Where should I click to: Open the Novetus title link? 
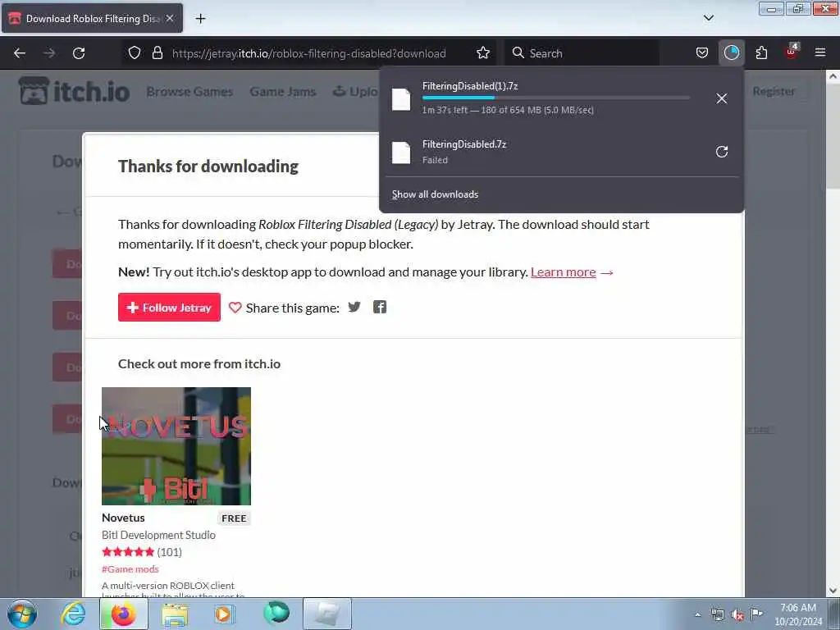point(123,518)
